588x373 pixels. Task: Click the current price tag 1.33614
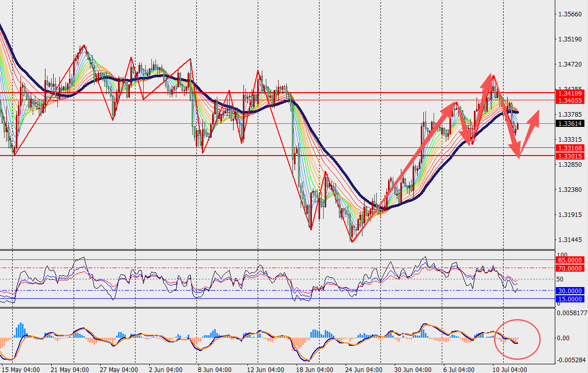pyautogui.click(x=570, y=123)
